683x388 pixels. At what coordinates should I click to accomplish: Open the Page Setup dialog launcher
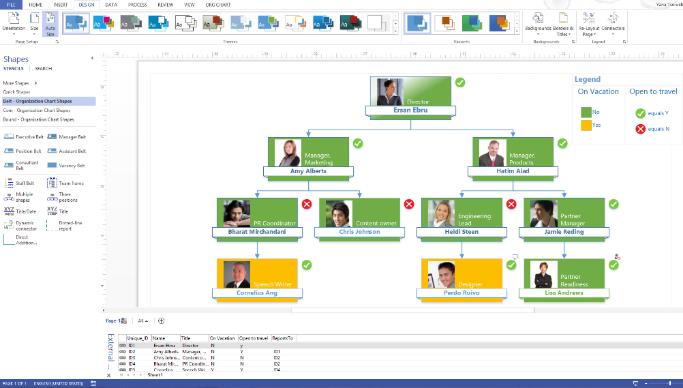click(x=57, y=42)
